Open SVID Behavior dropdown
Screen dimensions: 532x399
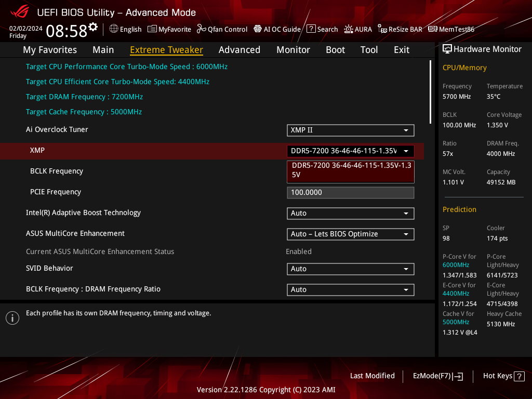(x=351, y=269)
